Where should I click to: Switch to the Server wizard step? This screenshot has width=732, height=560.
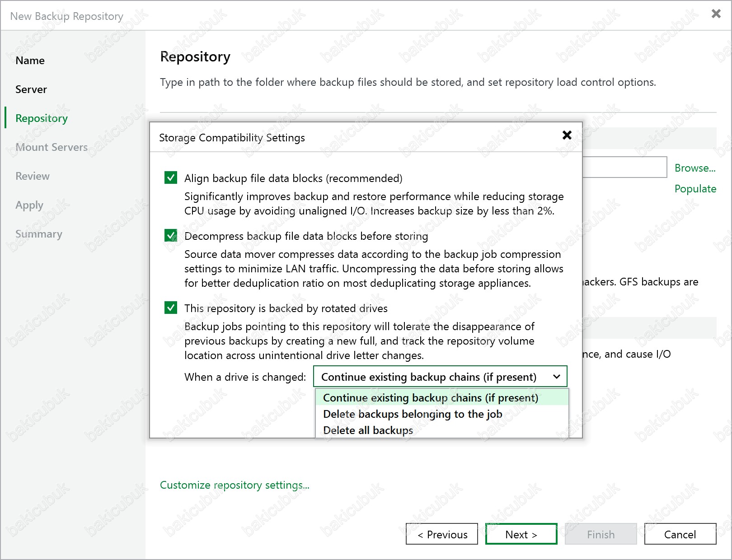pos(31,89)
